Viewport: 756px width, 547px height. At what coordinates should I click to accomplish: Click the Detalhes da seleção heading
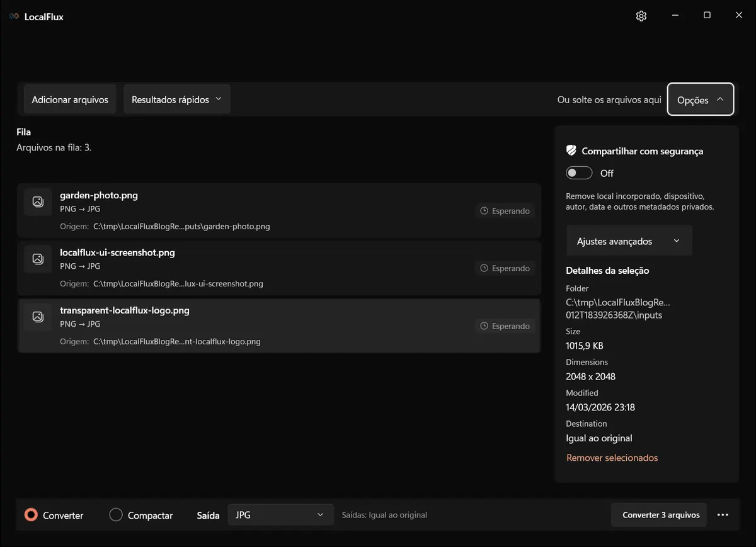[x=607, y=271]
